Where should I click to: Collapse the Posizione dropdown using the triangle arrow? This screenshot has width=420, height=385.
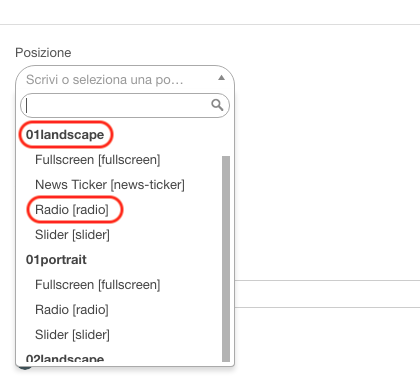coord(221,78)
